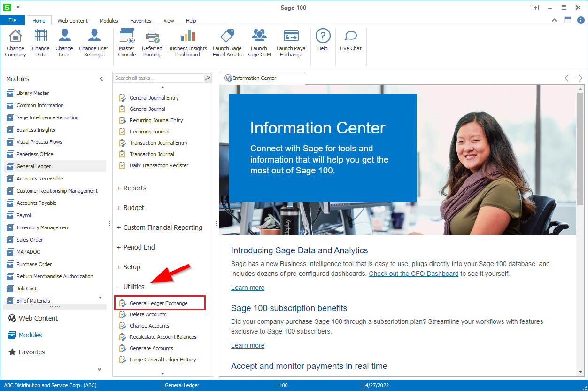This screenshot has height=391, width=588.
Task: Launch Paya Exchange
Action: pyautogui.click(x=291, y=43)
